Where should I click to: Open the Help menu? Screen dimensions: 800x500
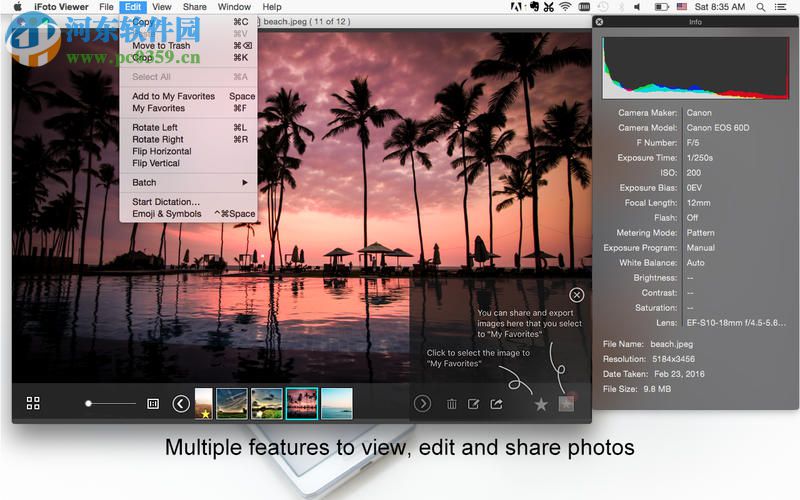click(x=271, y=7)
